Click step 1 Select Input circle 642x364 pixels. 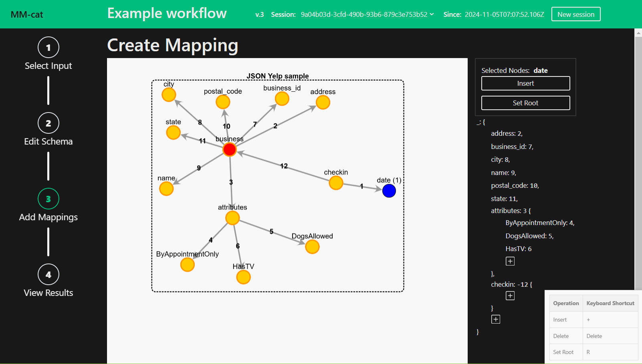(x=48, y=47)
